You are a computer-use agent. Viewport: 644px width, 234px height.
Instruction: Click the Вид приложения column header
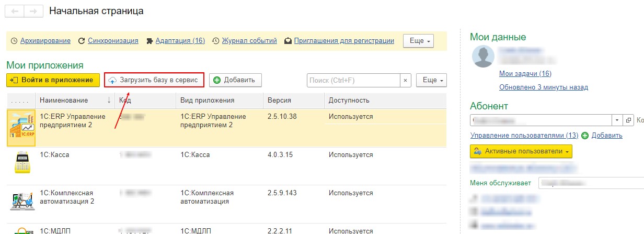pos(220,100)
